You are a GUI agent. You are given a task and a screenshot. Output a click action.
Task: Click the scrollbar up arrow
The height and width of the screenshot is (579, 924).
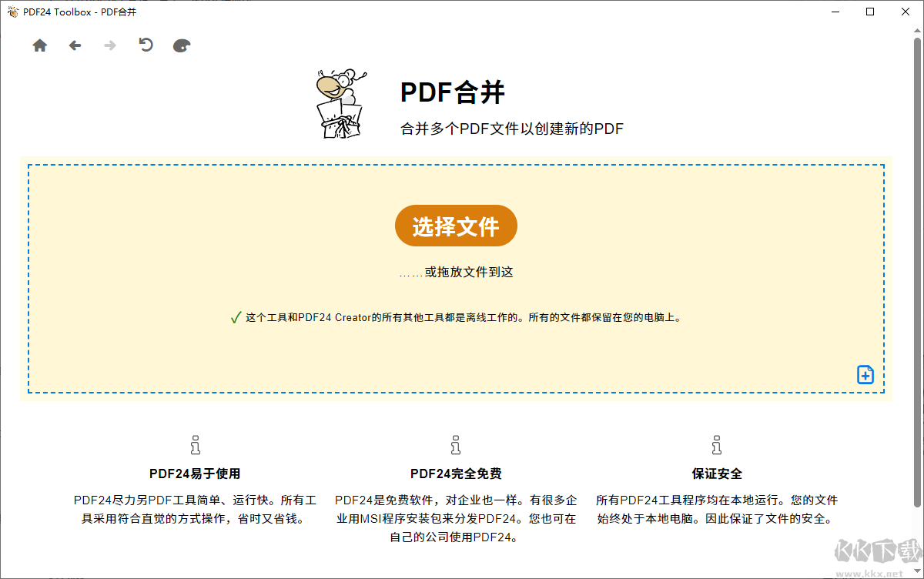coord(917,30)
